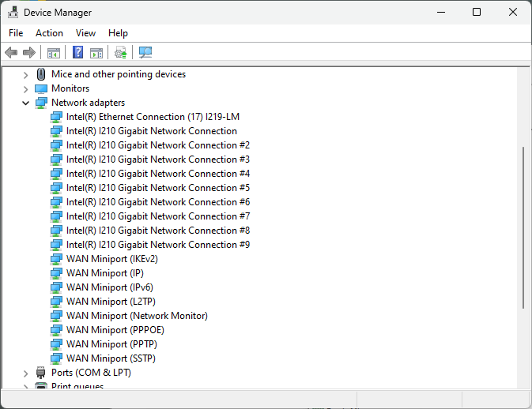The width and height of the screenshot is (532, 409).
Task: Click the Back arrow toolbar icon
Action: (11, 53)
